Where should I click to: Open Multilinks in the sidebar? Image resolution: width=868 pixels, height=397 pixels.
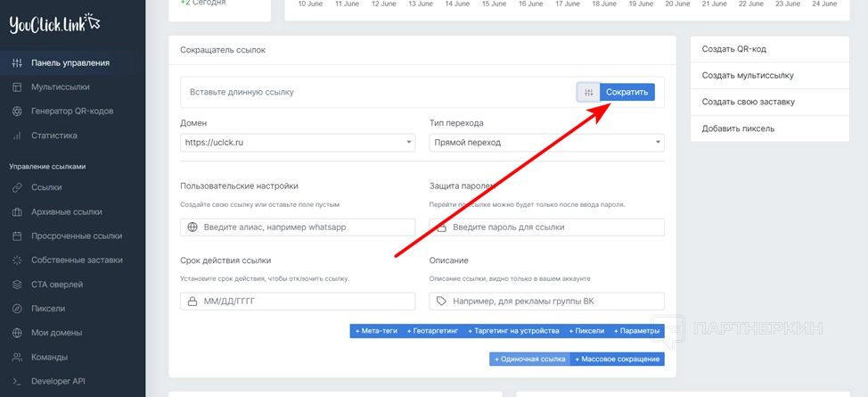coord(60,87)
